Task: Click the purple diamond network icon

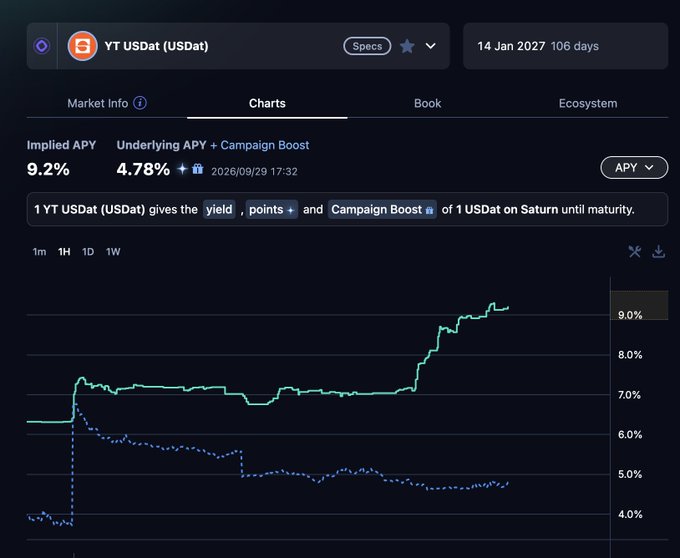Action: (42, 46)
